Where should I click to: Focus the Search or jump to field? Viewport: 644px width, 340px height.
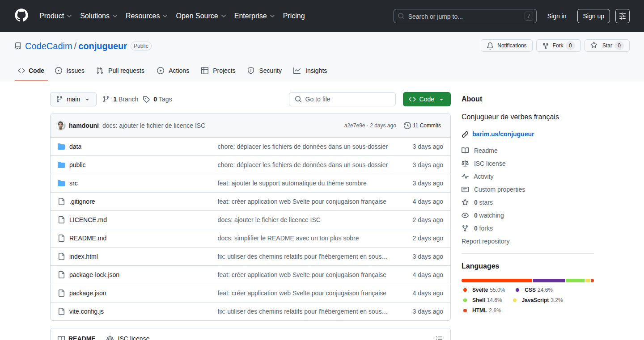click(465, 16)
